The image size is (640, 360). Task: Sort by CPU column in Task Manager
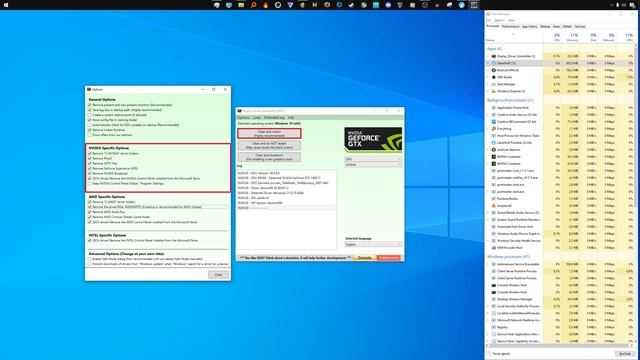(x=554, y=37)
